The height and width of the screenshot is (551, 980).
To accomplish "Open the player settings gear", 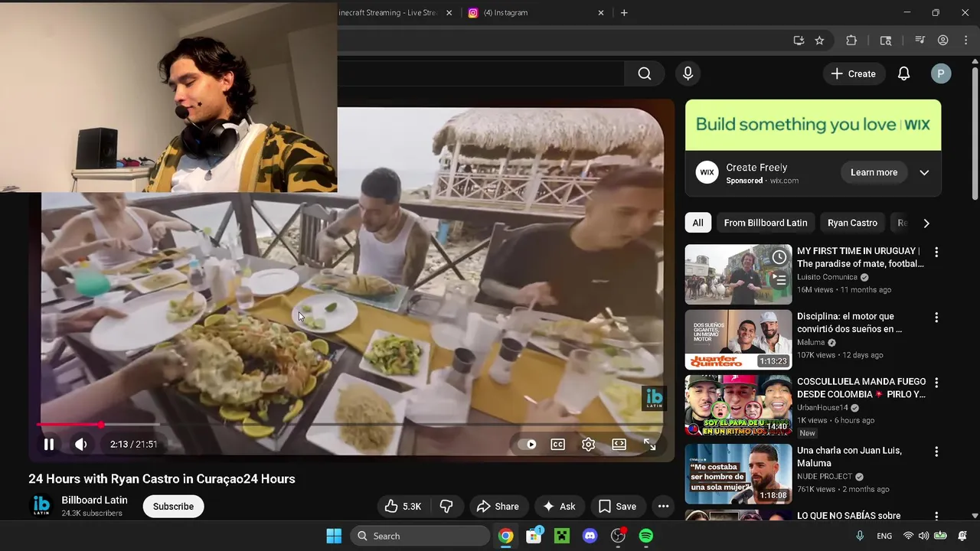I will tap(588, 444).
